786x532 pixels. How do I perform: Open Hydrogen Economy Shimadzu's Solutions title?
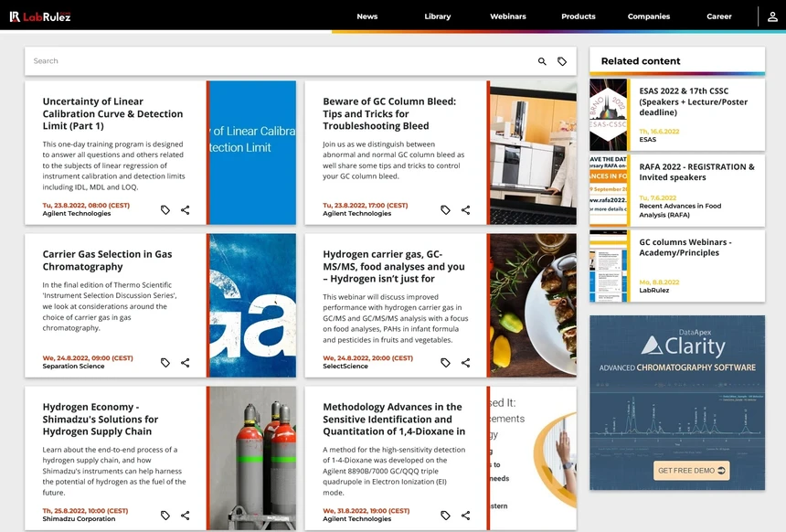[x=101, y=420]
